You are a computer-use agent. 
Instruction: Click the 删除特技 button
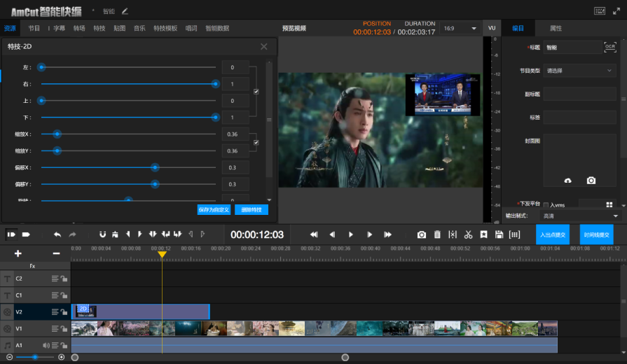pyautogui.click(x=252, y=210)
